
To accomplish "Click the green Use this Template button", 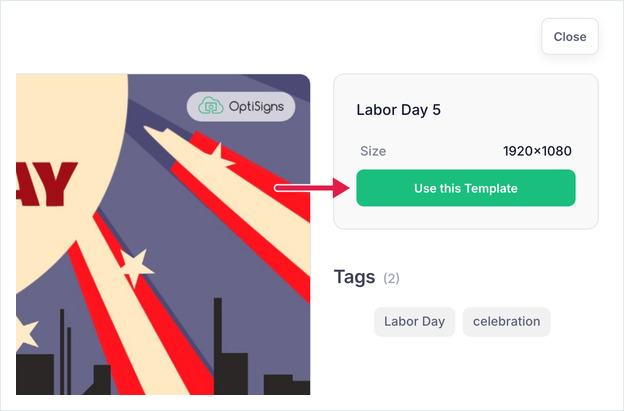I will click(466, 188).
